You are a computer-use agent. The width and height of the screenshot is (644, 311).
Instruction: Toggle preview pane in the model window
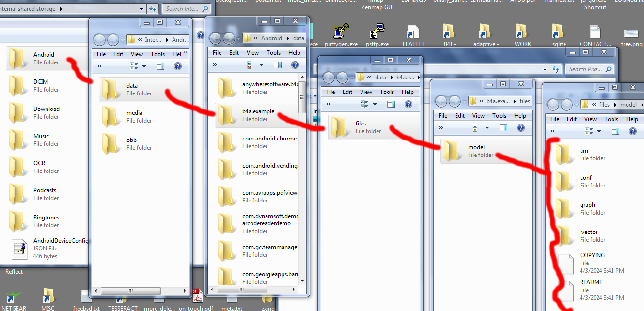[615, 131]
